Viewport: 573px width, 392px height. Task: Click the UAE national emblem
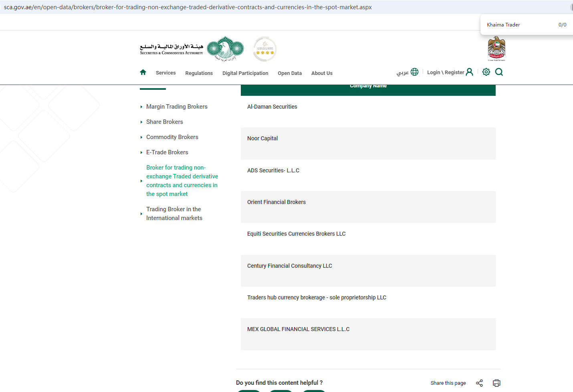[496, 48]
